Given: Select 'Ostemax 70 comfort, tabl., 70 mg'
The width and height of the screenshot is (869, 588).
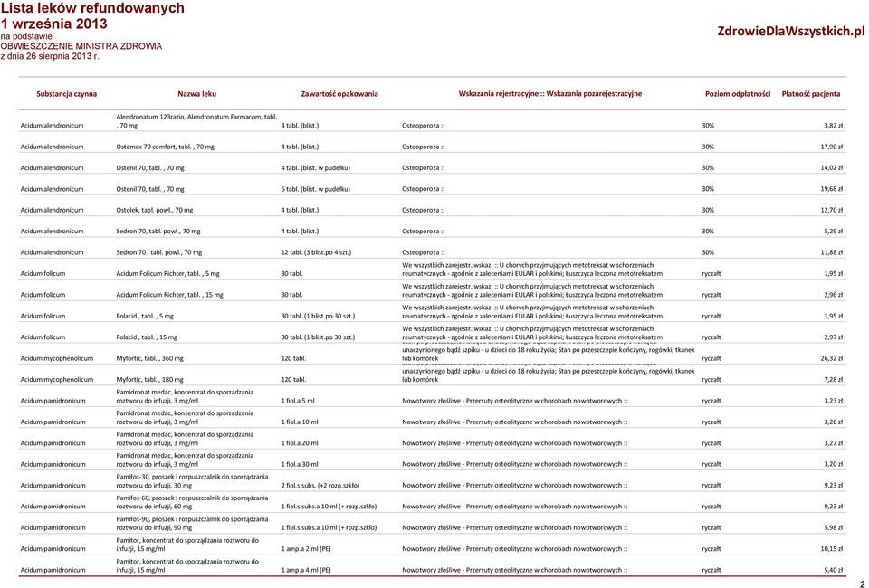Looking at the screenshot, I should click(165, 147).
